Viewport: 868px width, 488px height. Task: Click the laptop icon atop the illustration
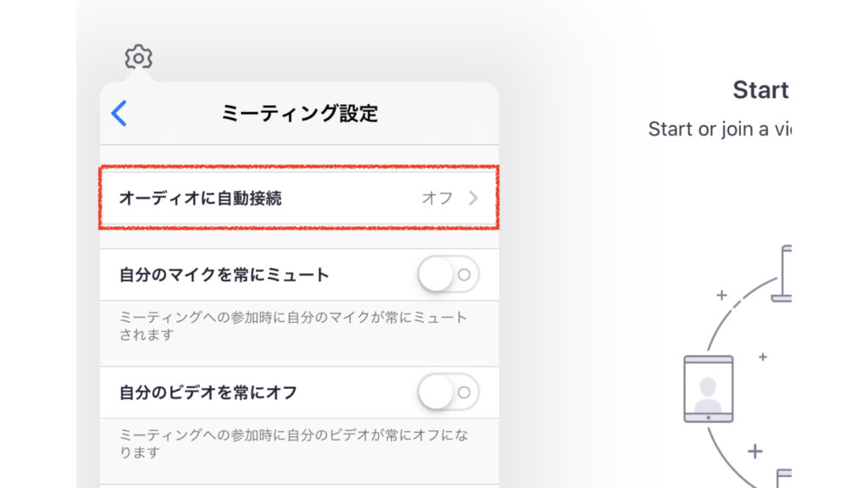pos(782,274)
